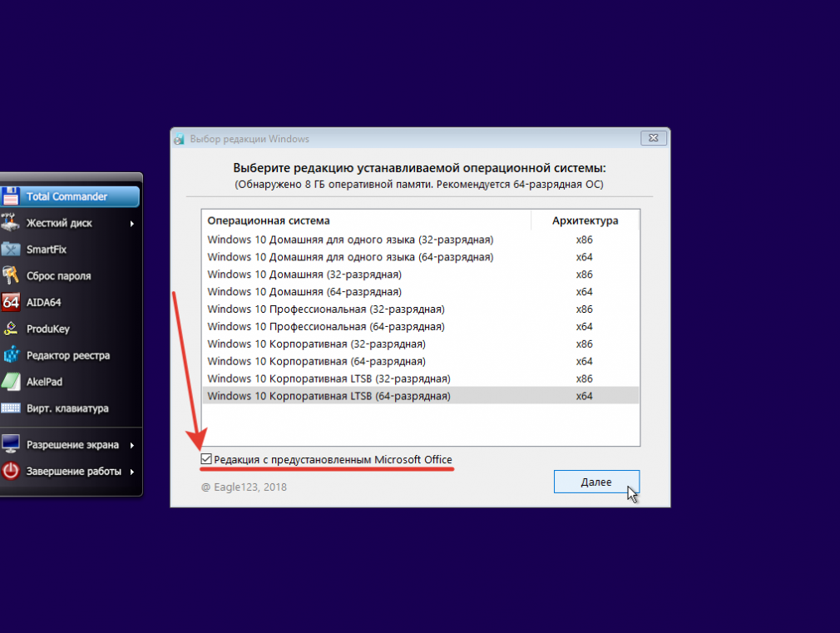
Task: Open SmartFix menu entry
Action: click(x=70, y=250)
